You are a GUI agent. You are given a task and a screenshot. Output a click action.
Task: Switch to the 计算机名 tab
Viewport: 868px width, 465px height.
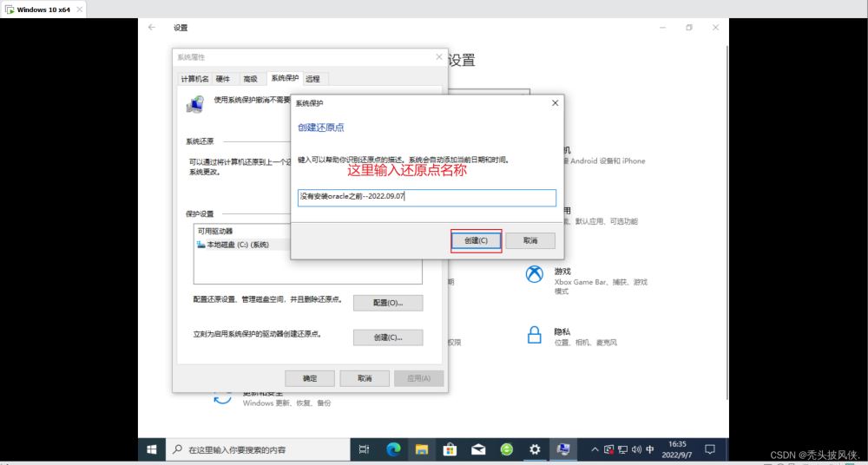point(194,79)
